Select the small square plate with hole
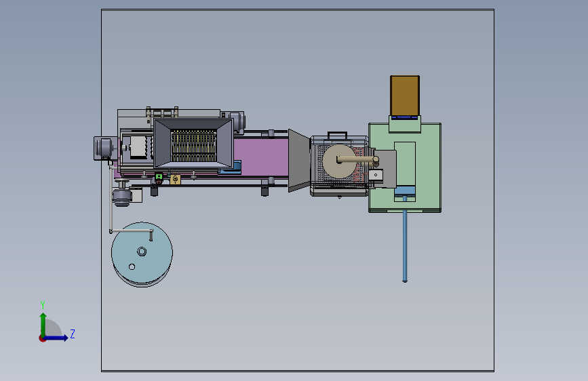 tap(376, 175)
